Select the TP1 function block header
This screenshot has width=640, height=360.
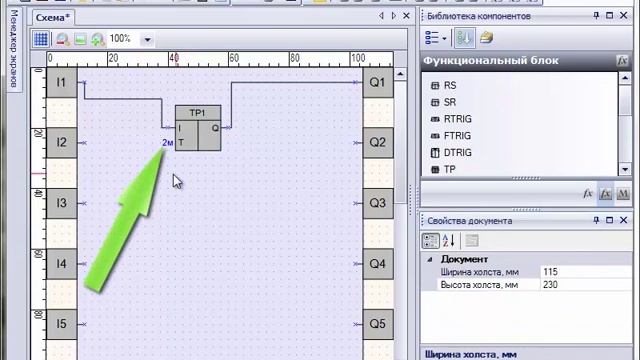tap(198, 113)
